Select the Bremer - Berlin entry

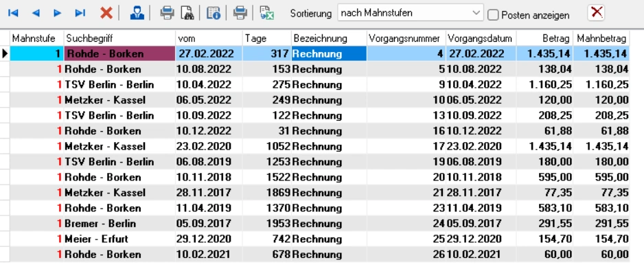pyautogui.click(x=100, y=224)
